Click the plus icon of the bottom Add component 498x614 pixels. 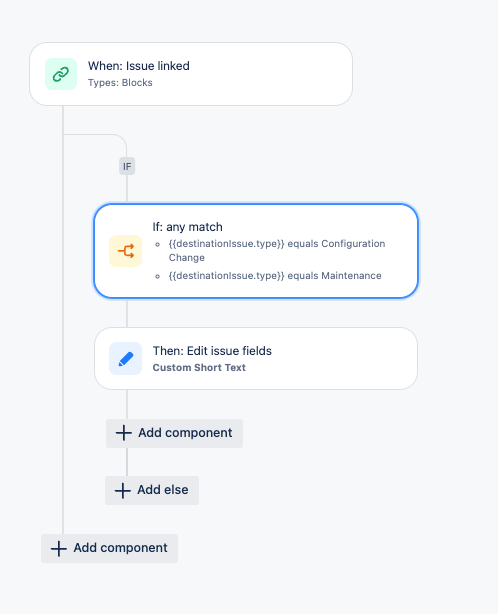[59, 548]
